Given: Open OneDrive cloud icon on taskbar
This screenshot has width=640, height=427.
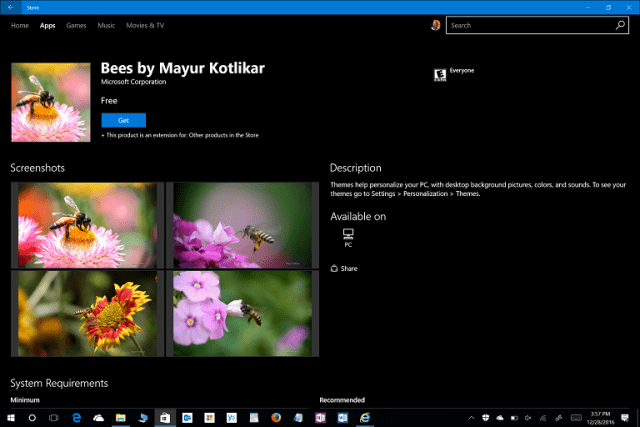Looking at the screenshot, I should click(x=98, y=418).
